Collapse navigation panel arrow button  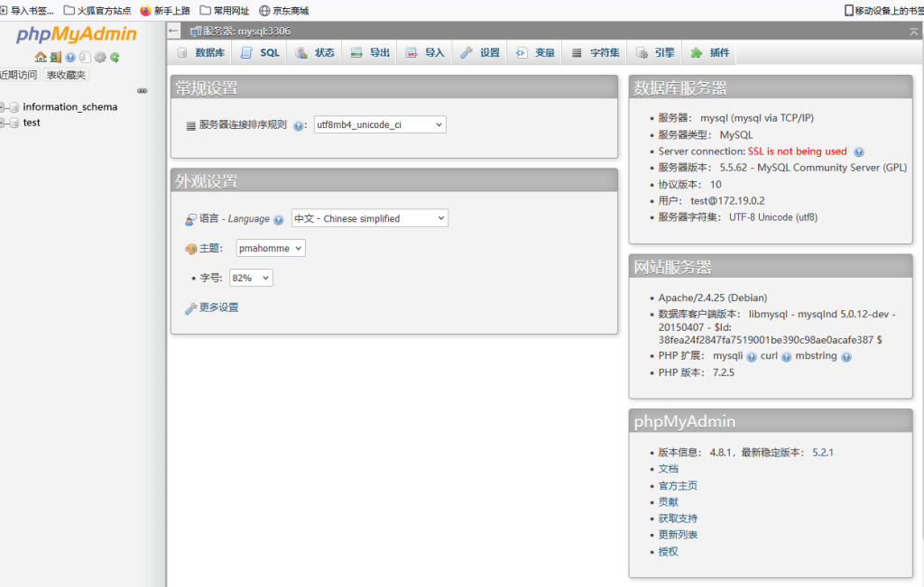[x=173, y=31]
